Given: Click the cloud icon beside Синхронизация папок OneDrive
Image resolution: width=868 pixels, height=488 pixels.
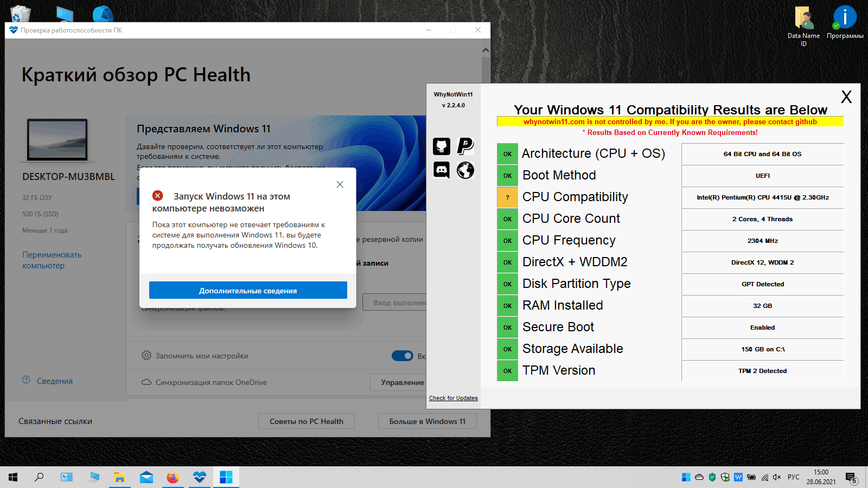Looking at the screenshot, I should [146, 382].
